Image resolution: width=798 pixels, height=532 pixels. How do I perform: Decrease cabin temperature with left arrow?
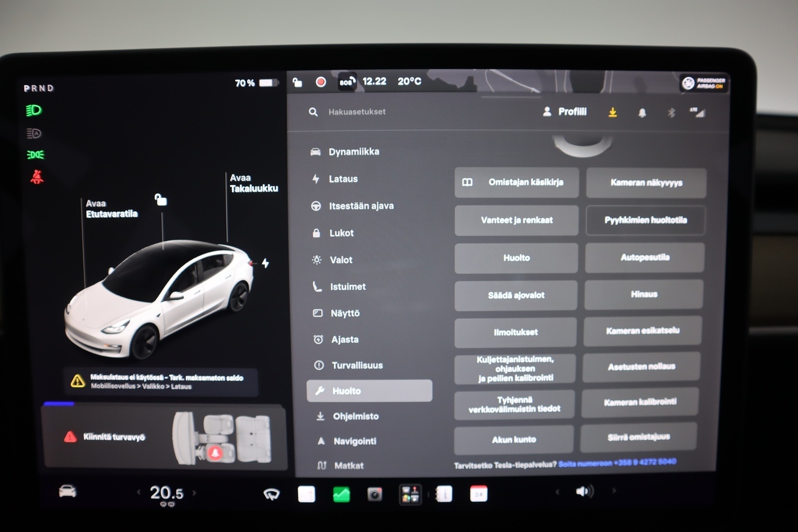[x=139, y=493]
